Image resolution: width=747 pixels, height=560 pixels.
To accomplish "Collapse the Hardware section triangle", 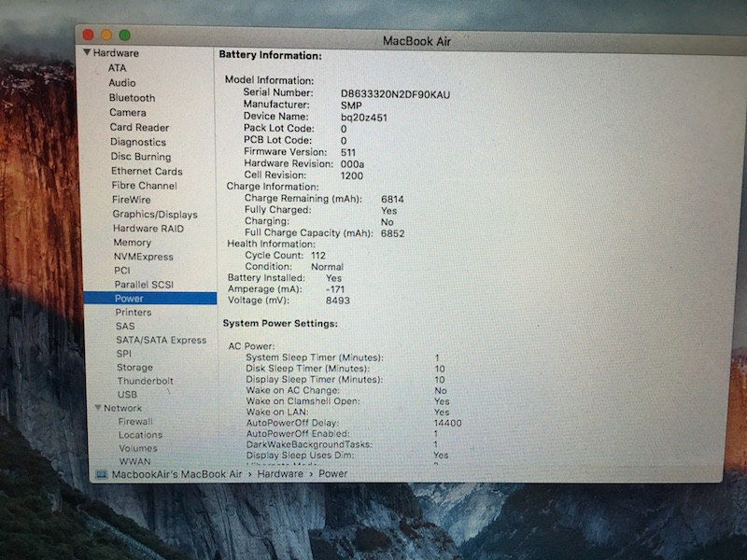I will coord(87,52).
